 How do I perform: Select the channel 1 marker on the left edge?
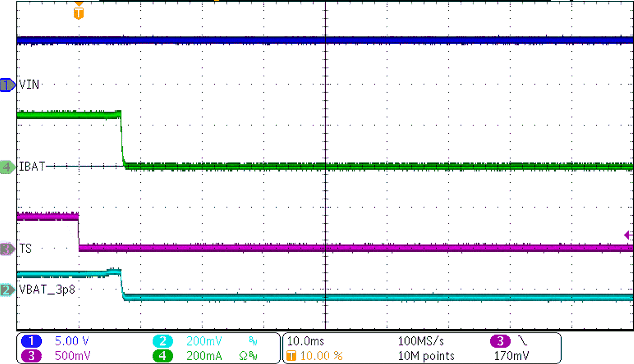coord(7,85)
